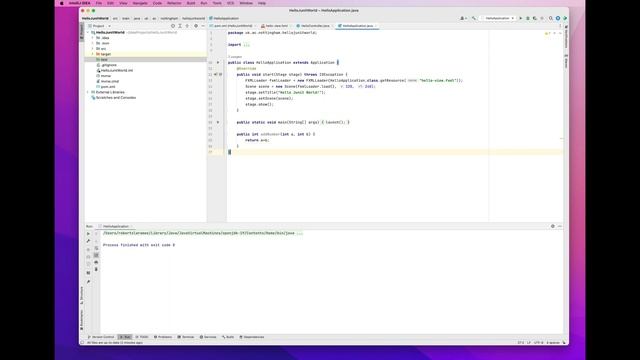The width and height of the screenshot is (640, 360).
Task: Open Version Control tool window
Action: click(x=101, y=337)
